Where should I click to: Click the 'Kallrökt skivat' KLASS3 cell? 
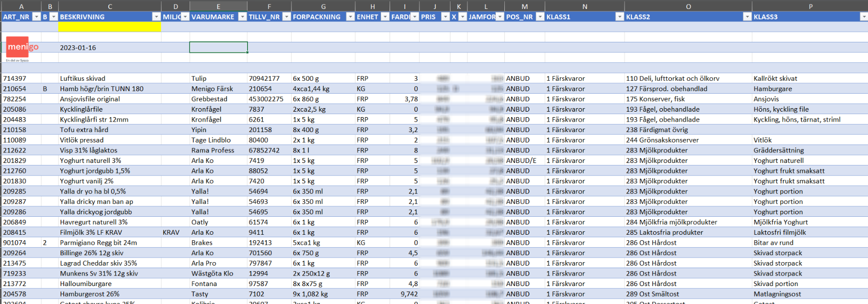810,78
